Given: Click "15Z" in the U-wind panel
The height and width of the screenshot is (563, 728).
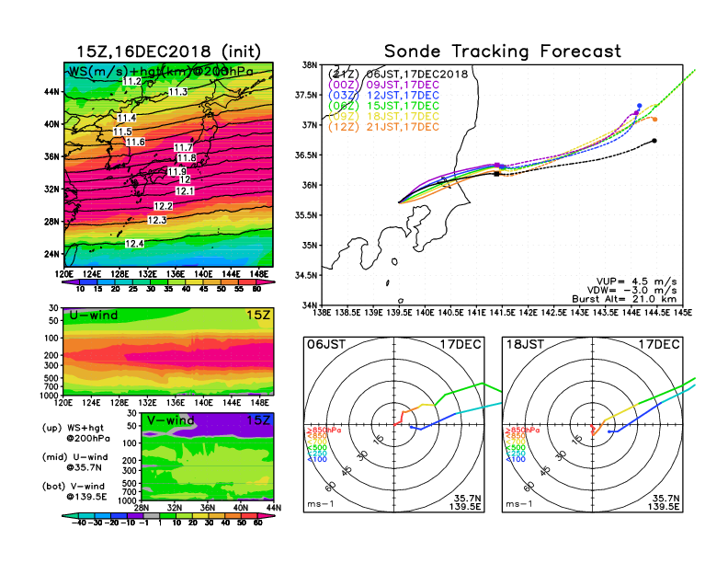Looking at the screenshot, I should (x=258, y=315).
